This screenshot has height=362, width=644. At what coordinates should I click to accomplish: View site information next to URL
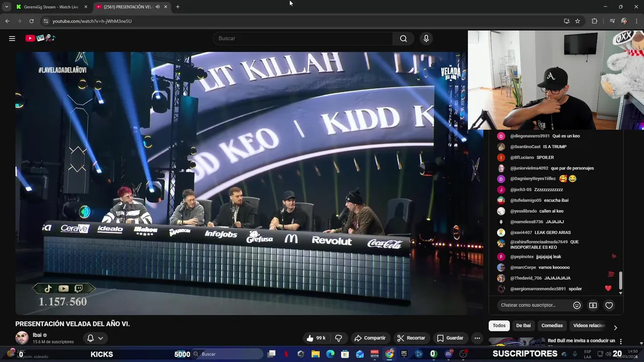(x=46, y=21)
